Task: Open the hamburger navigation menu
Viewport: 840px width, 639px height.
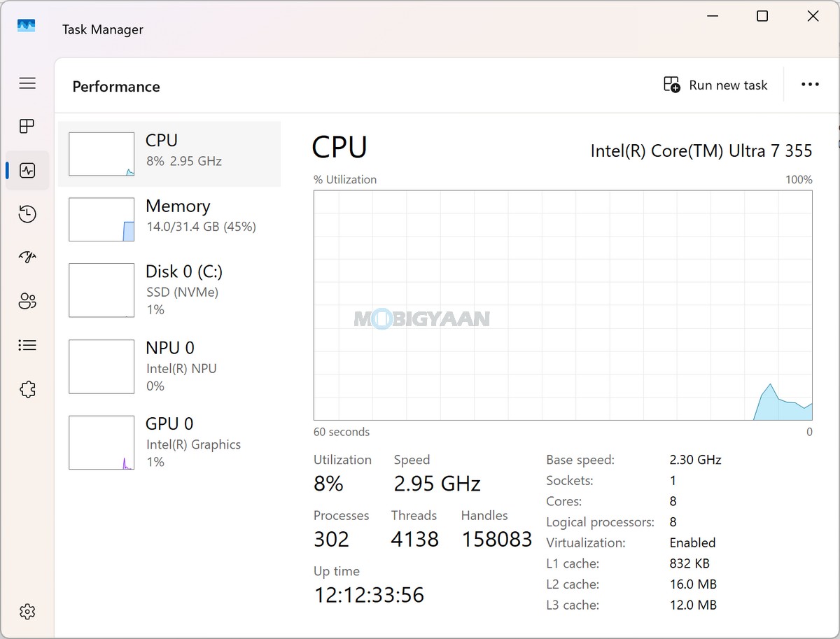Action: 27,84
